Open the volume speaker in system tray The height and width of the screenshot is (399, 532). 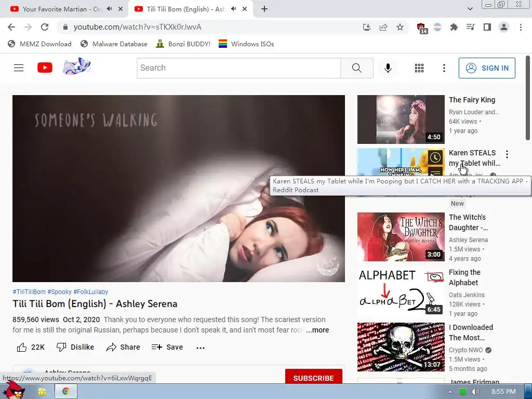[x=475, y=392]
